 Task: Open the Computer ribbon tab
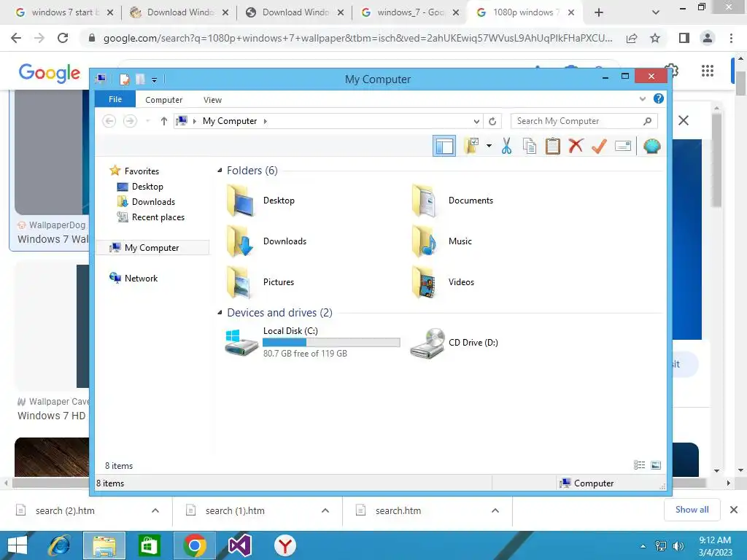[x=164, y=99]
